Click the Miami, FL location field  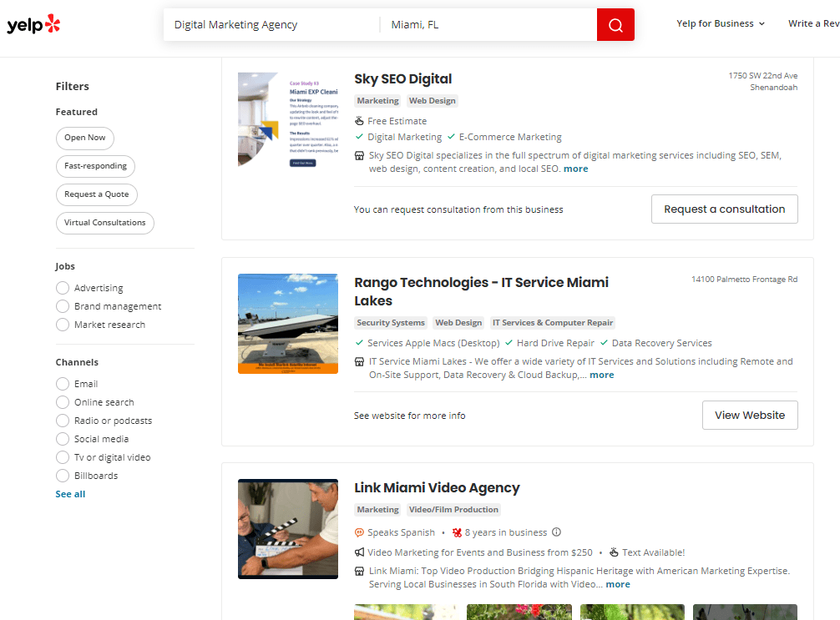pos(488,25)
